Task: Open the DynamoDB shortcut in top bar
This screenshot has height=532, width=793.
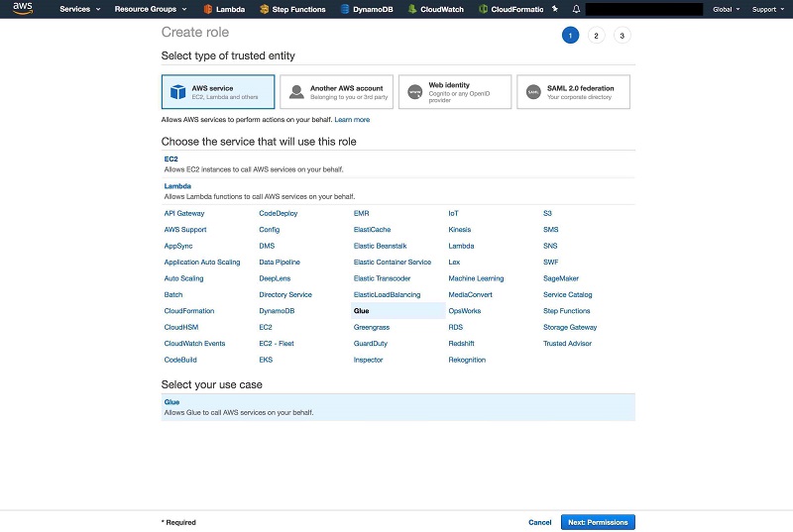Action: (x=367, y=9)
